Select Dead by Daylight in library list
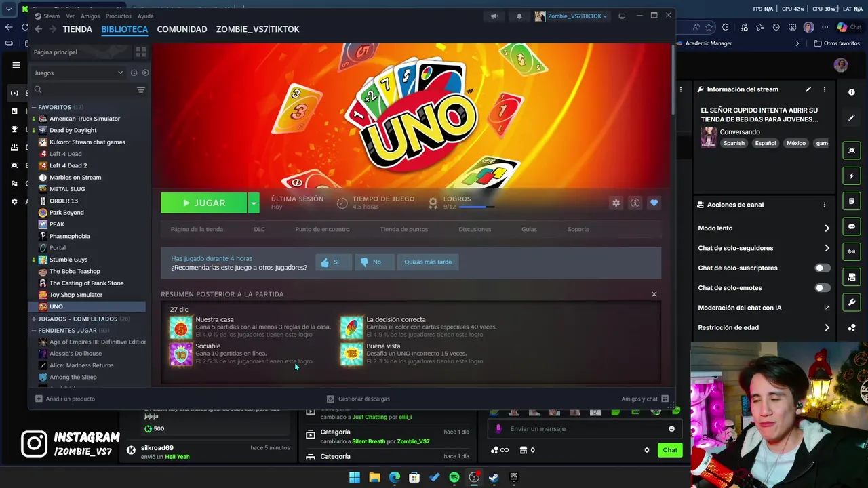Viewport: 868px width, 488px height. pos(73,130)
